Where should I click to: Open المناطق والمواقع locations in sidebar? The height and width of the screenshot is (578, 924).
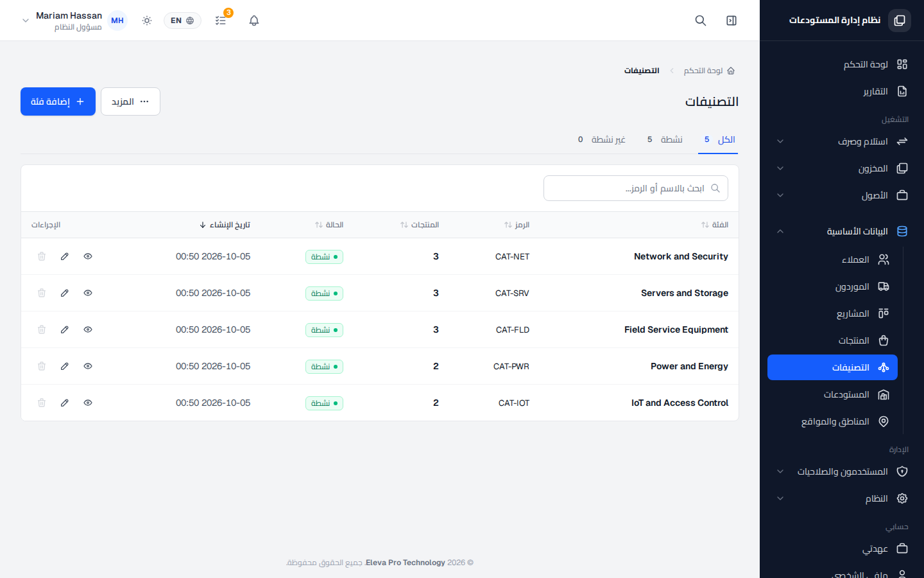click(832, 421)
